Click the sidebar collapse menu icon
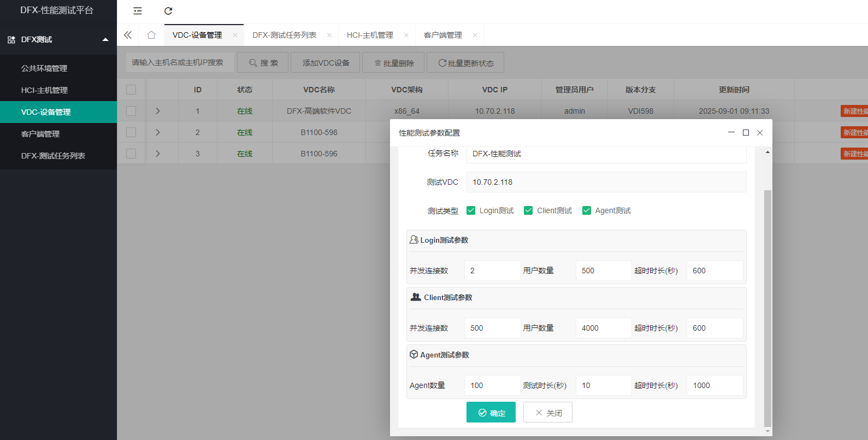868x440 pixels. 138,11
